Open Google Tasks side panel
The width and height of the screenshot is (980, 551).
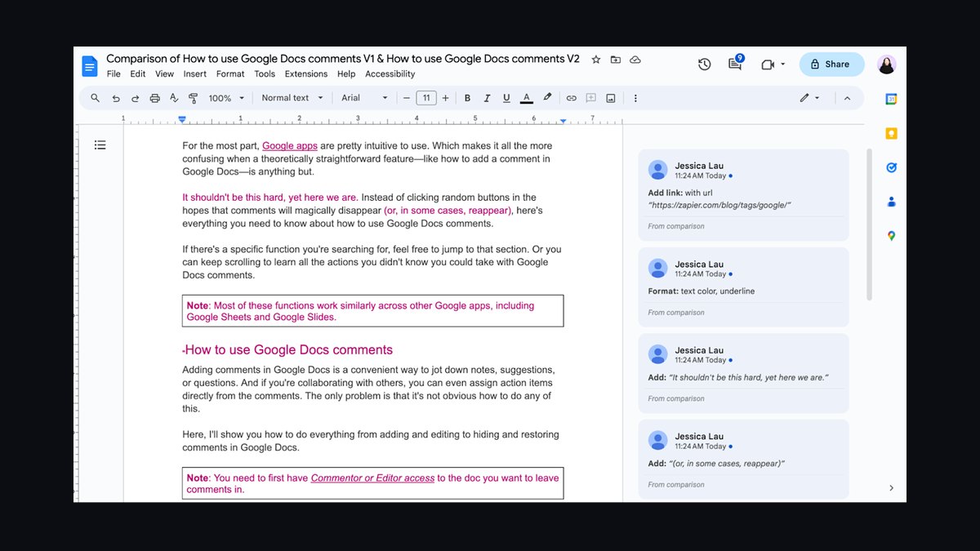pos(892,167)
